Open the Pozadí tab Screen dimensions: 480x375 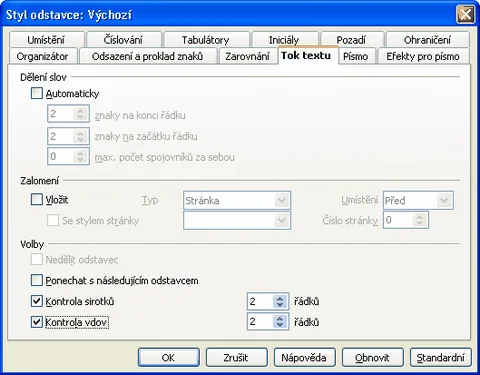click(x=351, y=40)
